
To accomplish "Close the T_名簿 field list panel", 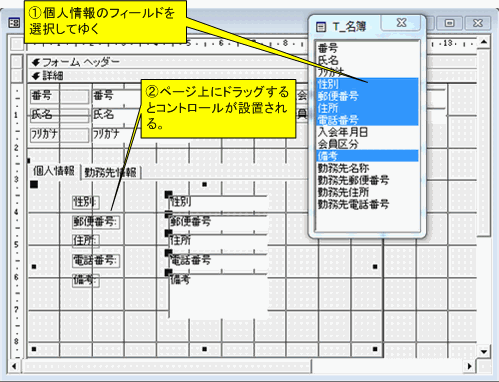I will pyautogui.click(x=402, y=23).
